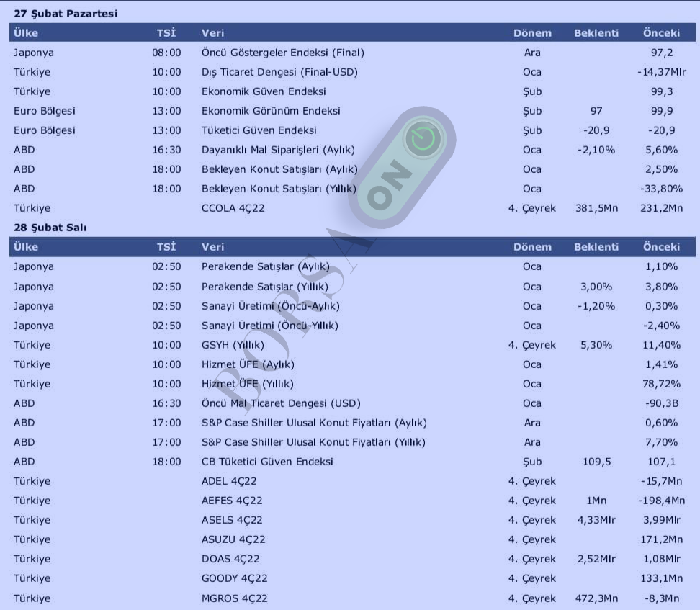Click previous value '78,72%'

tap(662, 384)
